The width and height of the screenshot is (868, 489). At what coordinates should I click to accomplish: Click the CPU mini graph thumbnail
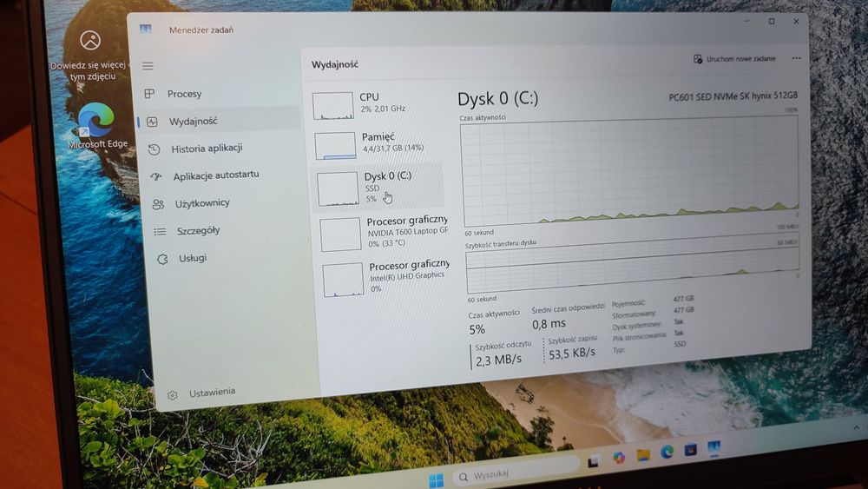pyautogui.click(x=332, y=106)
